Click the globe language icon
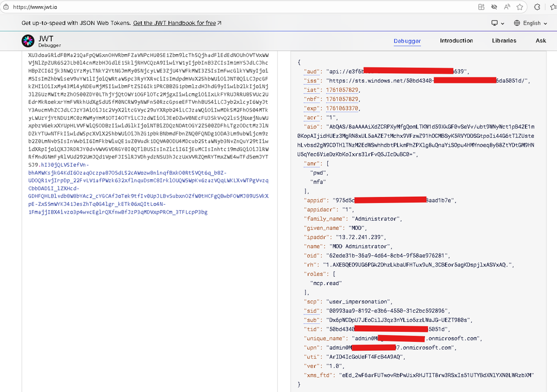557x392 pixels. pos(517,23)
